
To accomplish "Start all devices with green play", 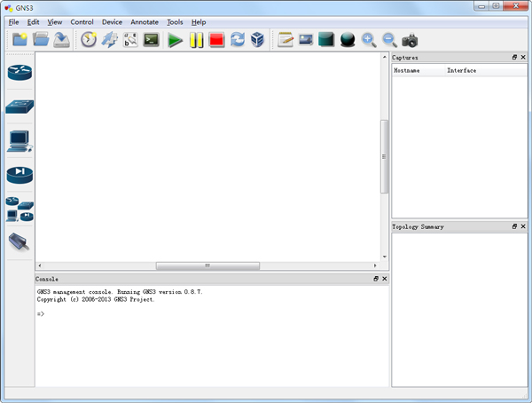I will click(x=175, y=40).
